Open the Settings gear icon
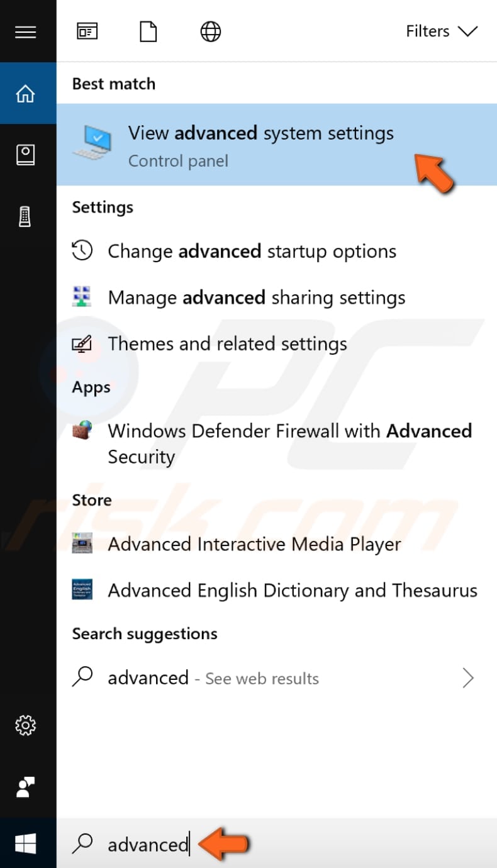Screen dimensions: 497x868 [26, 725]
